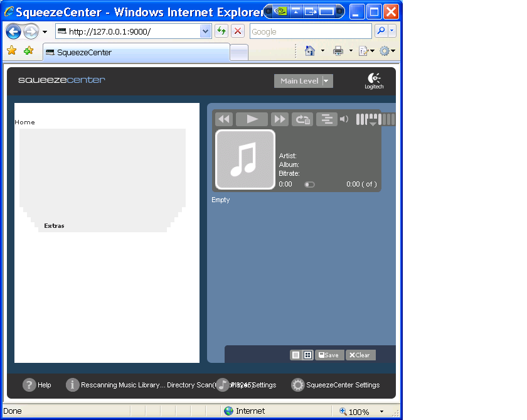Mute using the speaker volume icon
This screenshot has height=420, width=527.
click(344, 119)
